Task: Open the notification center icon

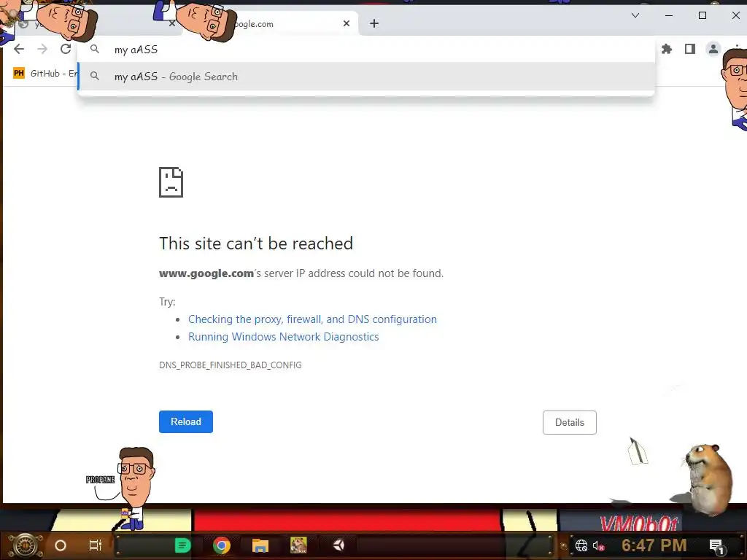Action: tap(716, 546)
